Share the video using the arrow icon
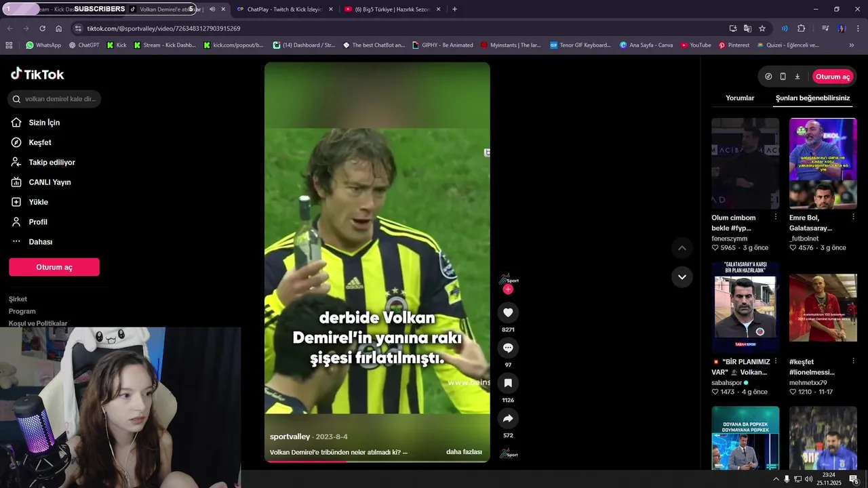 (508, 418)
